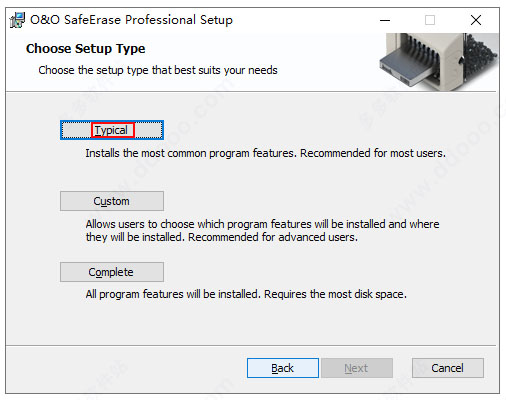Cancel the SafeErase installation
Viewport: 506px width, 400px height.
pos(448,368)
